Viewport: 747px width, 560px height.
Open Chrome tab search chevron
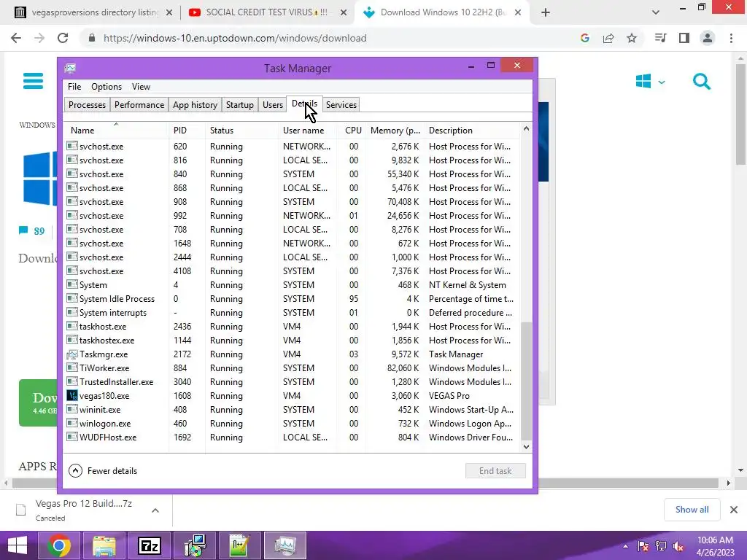[x=656, y=12]
